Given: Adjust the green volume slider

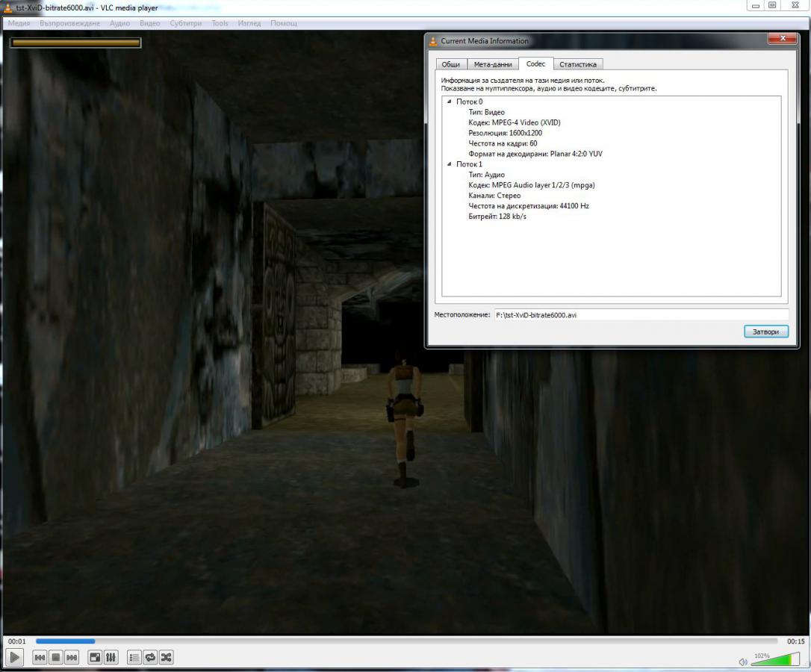Looking at the screenshot, I should pyautogui.click(x=776, y=659).
